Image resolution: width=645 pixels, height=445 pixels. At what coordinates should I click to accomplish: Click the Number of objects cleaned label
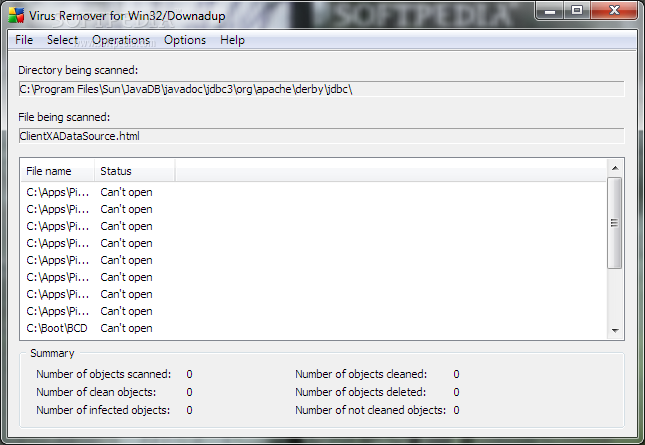(361, 374)
